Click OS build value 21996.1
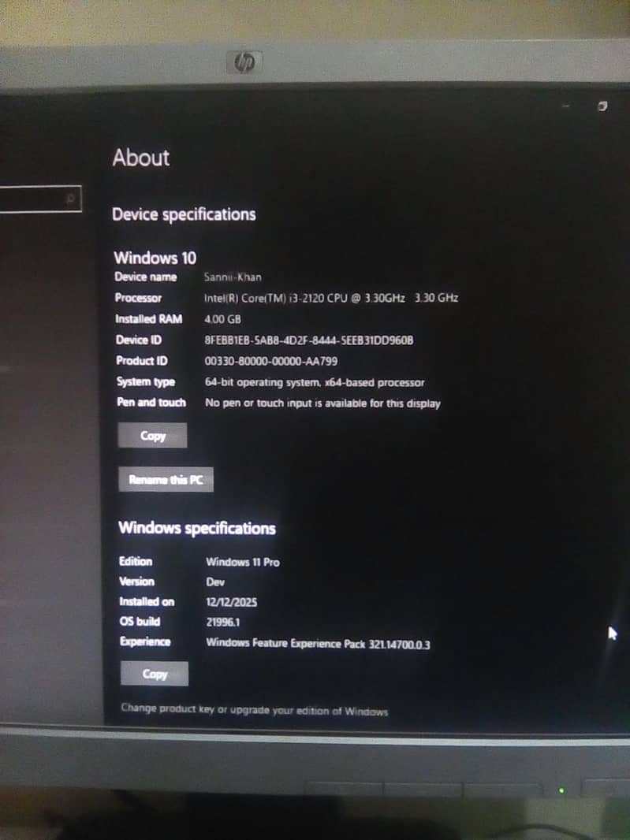Image resolution: width=630 pixels, height=840 pixels. point(223,623)
